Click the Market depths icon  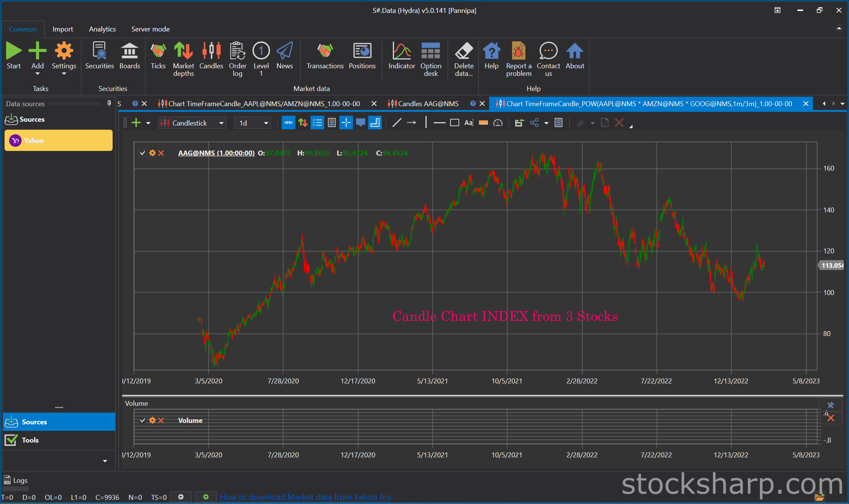184,59
